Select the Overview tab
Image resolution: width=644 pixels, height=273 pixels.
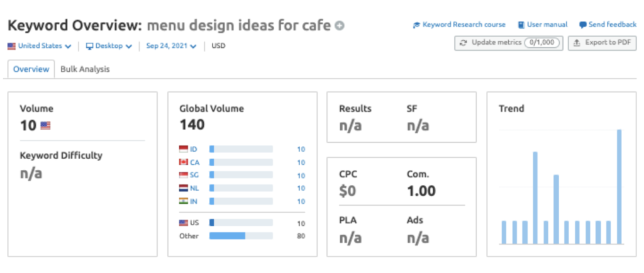tap(31, 69)
